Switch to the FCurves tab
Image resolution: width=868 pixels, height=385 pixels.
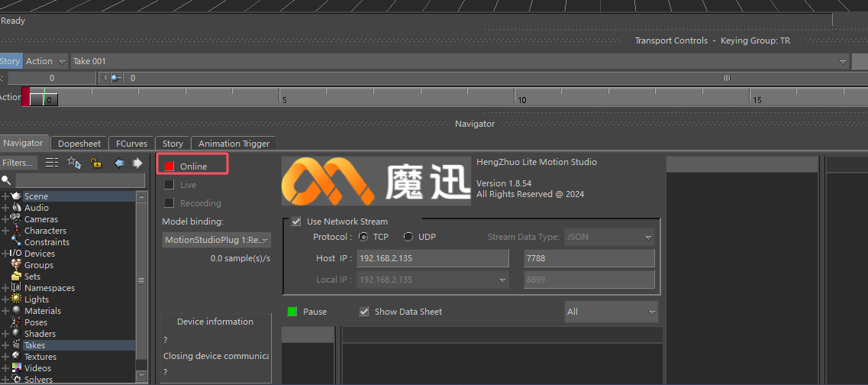131,144
